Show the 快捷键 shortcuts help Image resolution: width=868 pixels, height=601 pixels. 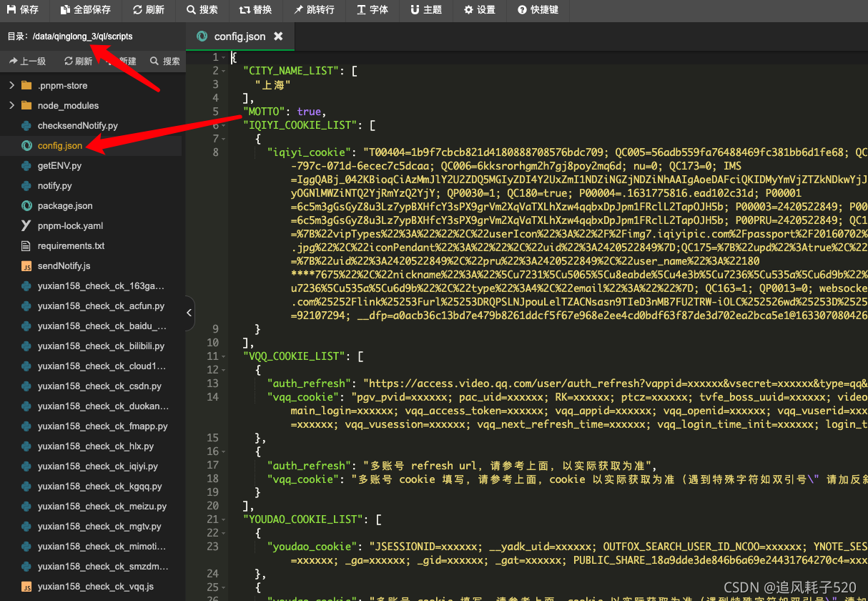click(538, 10)
